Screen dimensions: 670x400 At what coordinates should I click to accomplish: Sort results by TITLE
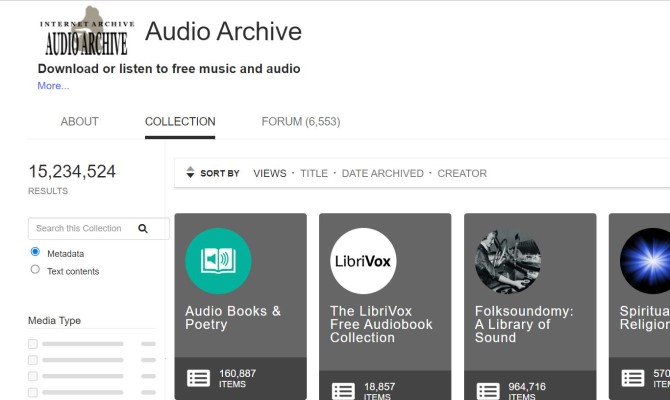[x=314, y=174]
